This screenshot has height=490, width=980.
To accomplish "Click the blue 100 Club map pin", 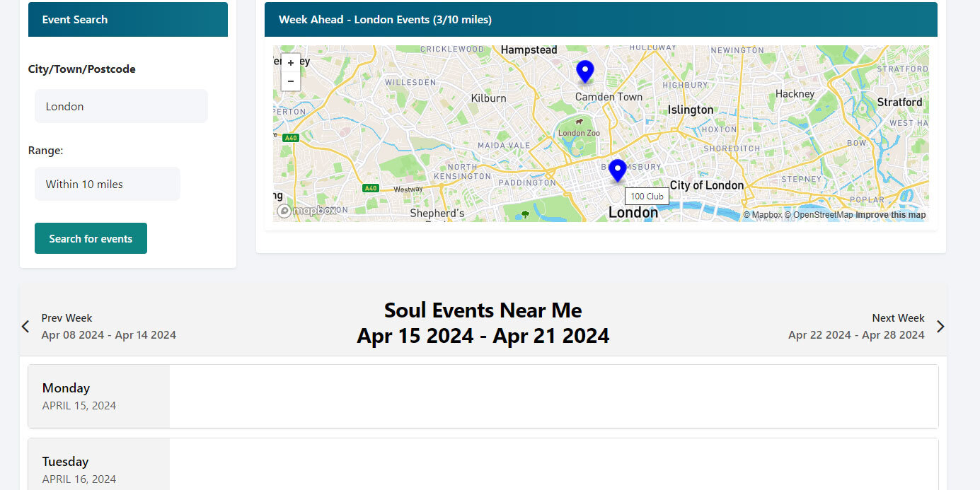I will tap(618, 171).
